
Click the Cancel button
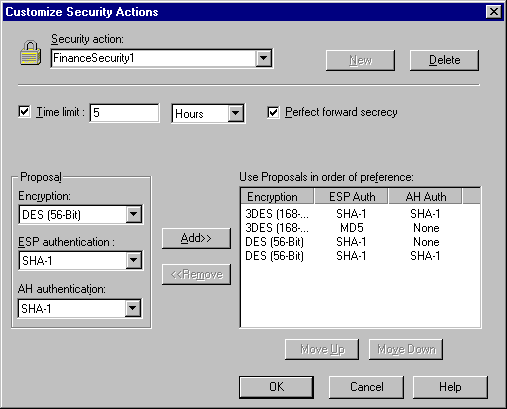366,387
